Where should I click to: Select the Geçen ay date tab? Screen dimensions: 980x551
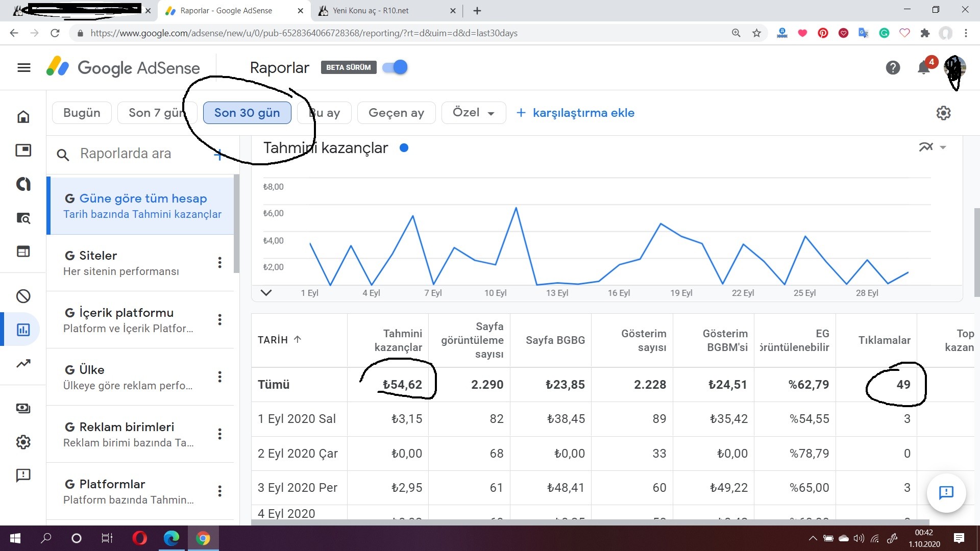(x=396, y=113)
